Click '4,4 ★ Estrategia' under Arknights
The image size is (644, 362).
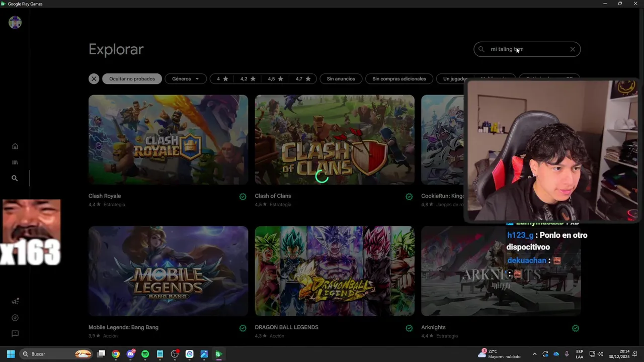point(439,336)
